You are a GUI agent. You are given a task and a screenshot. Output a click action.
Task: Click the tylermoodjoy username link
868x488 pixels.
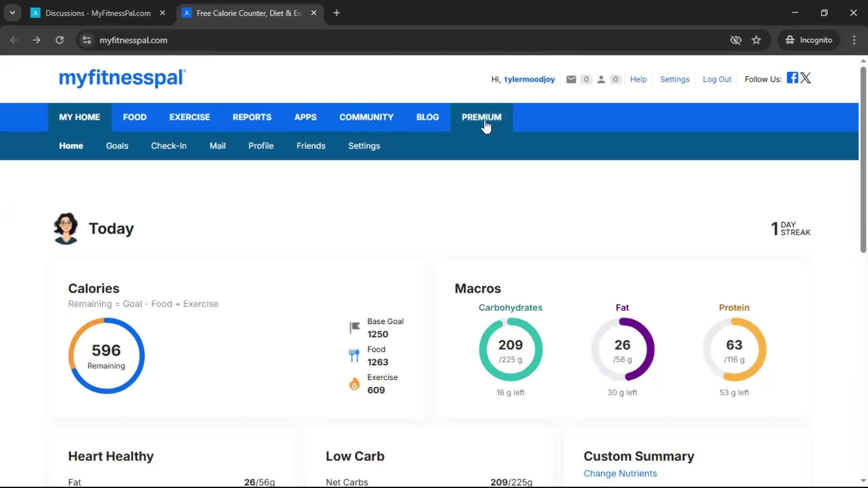coord(529,80)
